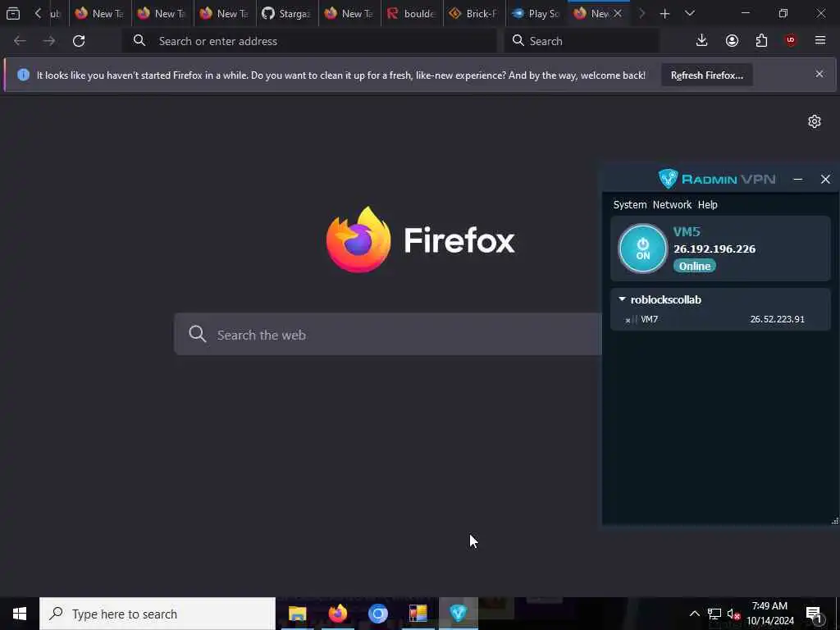Open the Action Center notifications icon

(x=814, y=614)
